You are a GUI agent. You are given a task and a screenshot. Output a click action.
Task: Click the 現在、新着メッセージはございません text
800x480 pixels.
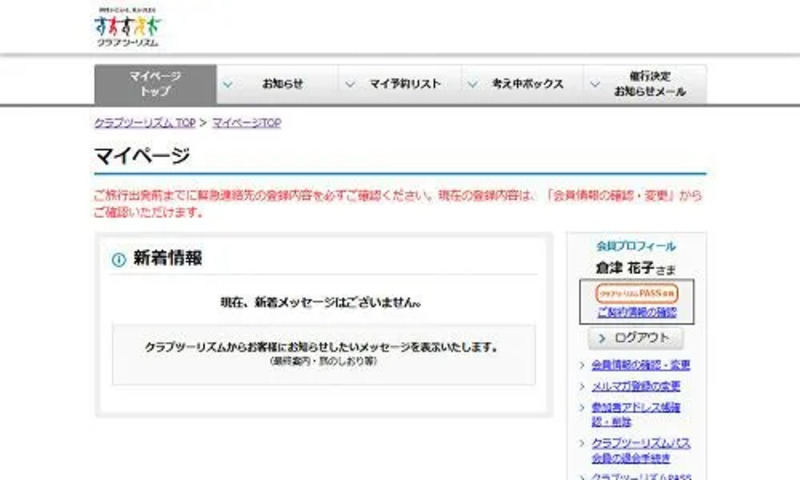pos(321,302)
